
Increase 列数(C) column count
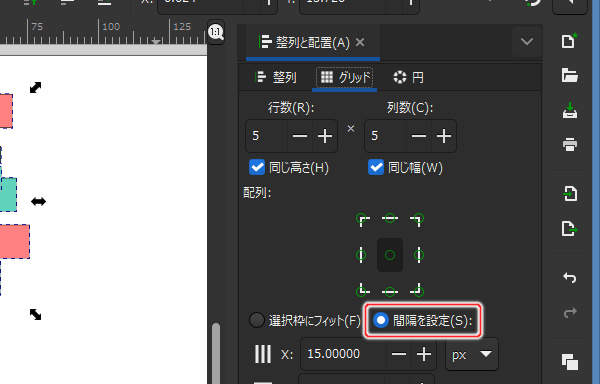444,136
